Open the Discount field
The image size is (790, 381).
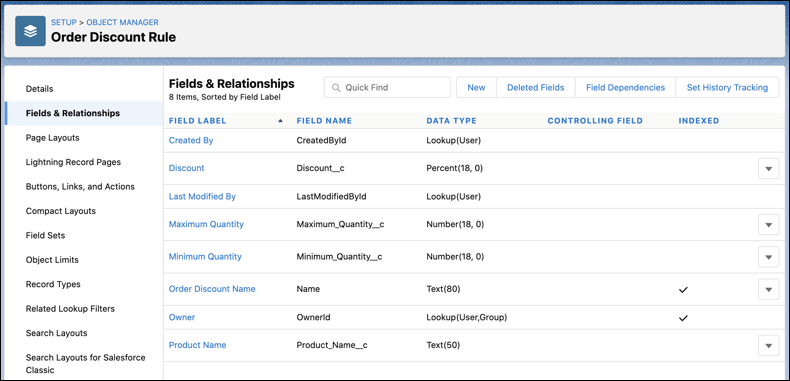pyautogui.click(x=186, y=168)
